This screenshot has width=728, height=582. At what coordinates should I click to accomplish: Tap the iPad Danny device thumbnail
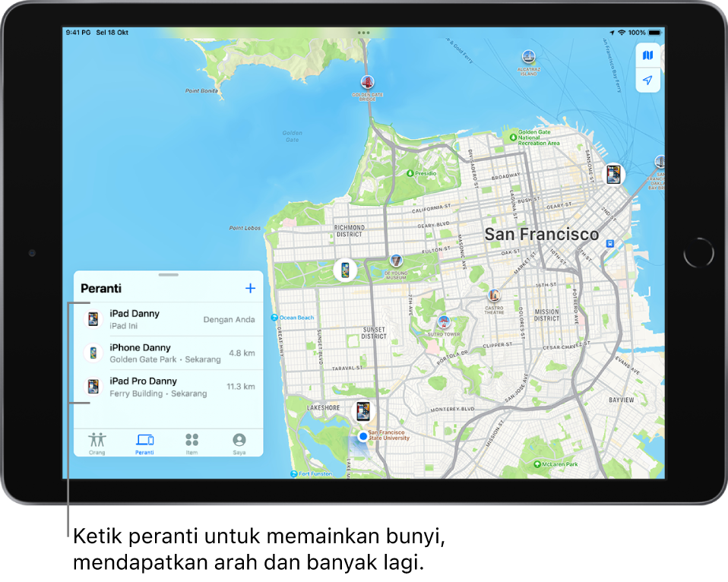click(x=93, y=319)
